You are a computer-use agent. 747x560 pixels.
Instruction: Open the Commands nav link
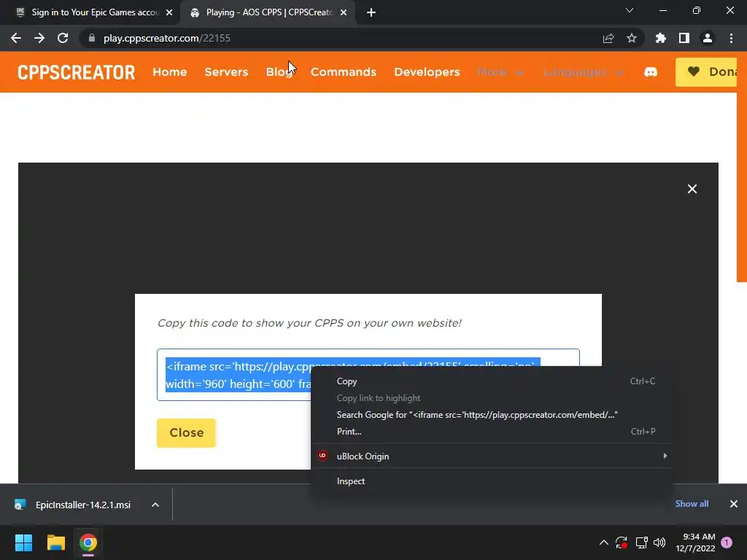point(344,72)
